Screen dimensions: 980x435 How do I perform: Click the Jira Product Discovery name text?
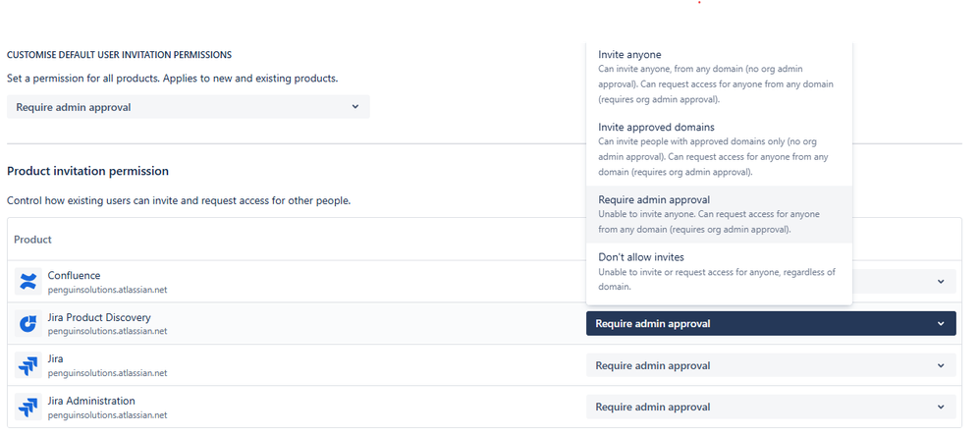[99, 317]
